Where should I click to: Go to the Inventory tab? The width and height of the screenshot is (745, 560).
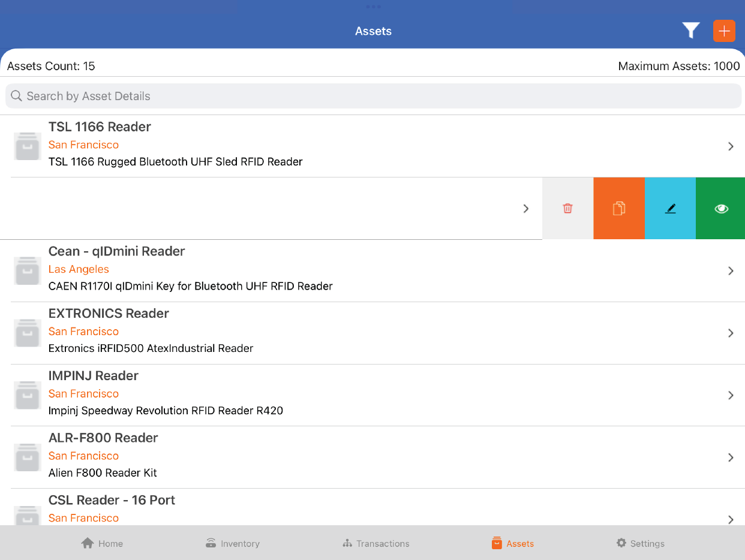[232, 543]
